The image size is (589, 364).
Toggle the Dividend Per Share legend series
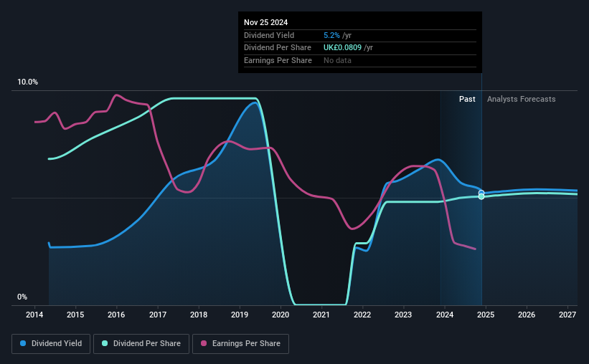pos(141,344)
